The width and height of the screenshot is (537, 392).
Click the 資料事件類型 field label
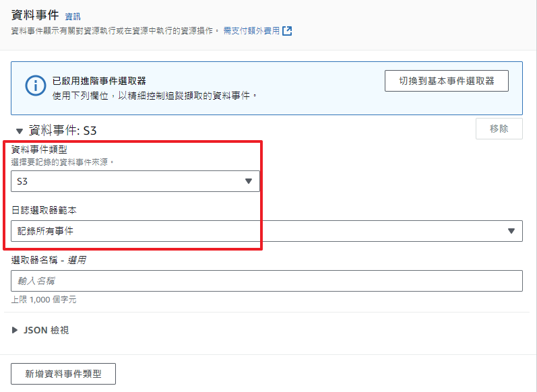pyautogui.click(x=39, y=150)
